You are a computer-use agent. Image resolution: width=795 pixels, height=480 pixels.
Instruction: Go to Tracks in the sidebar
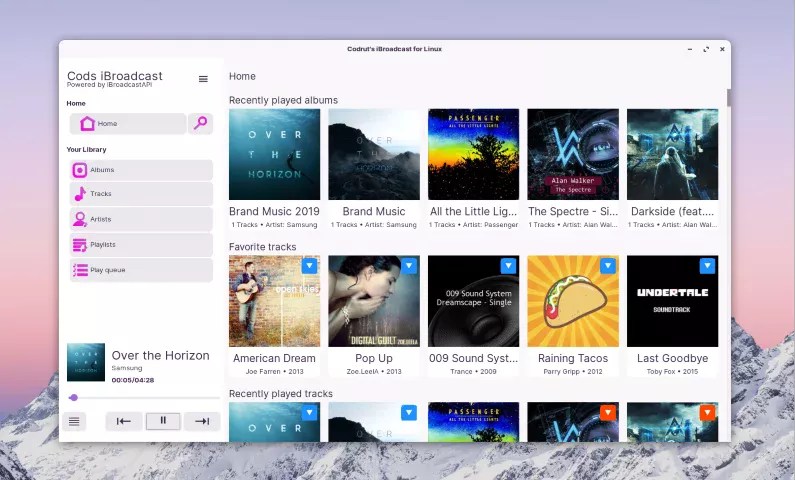pyautogui.click(x=141, y=194)
